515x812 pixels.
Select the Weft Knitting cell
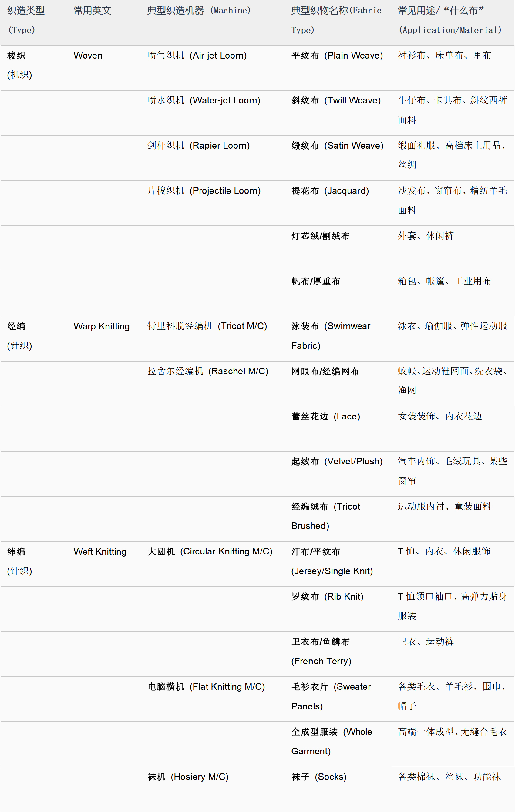(x=99, y=552)
